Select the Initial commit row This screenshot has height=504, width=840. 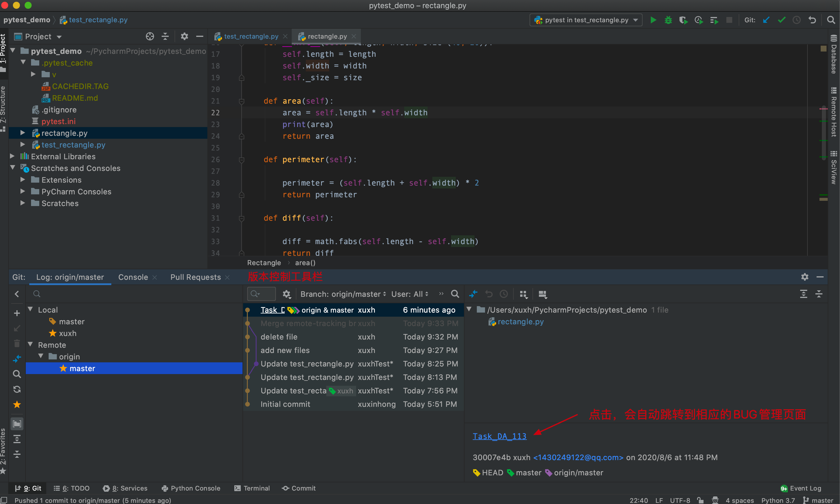pos(354,404)
